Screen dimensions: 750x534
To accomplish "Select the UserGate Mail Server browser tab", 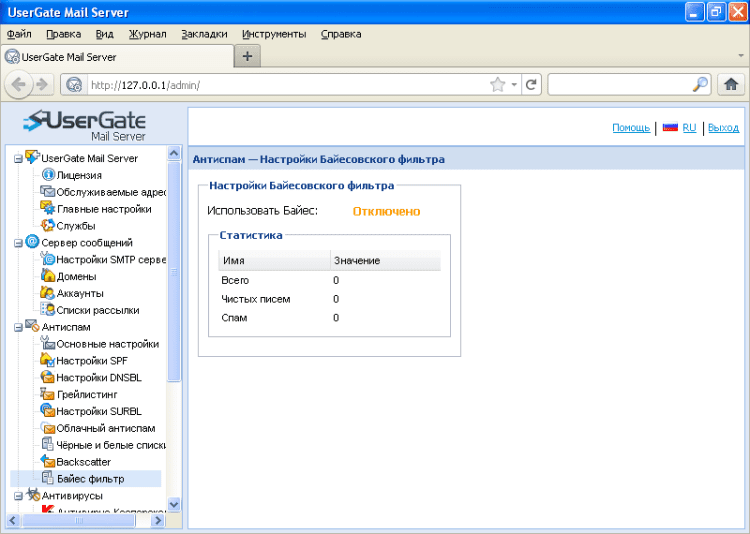I will click(117, 57).
